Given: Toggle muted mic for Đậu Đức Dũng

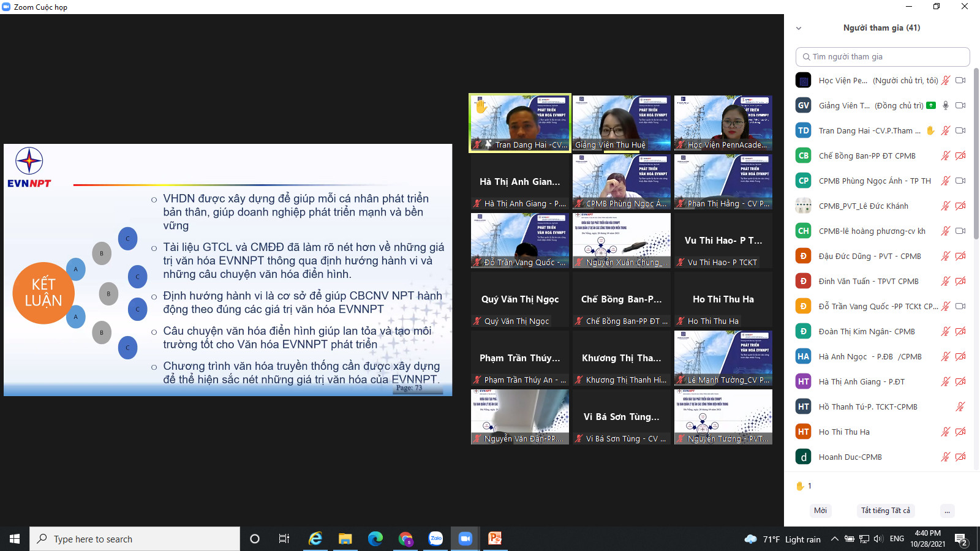Looking at the screenshot, I should [x=946, y=256].
